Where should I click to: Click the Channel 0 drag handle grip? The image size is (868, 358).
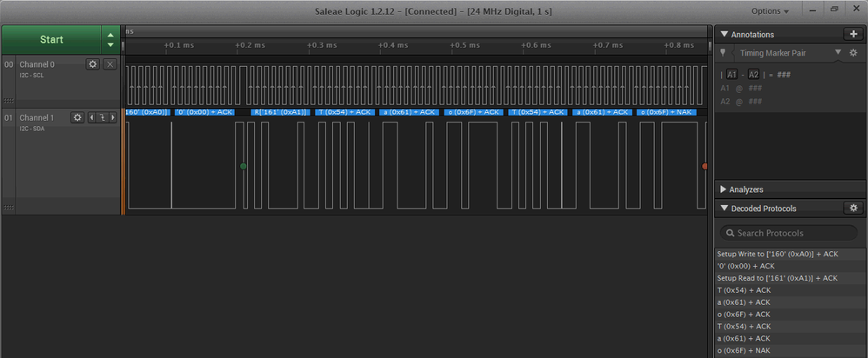(x=9, y=101)
